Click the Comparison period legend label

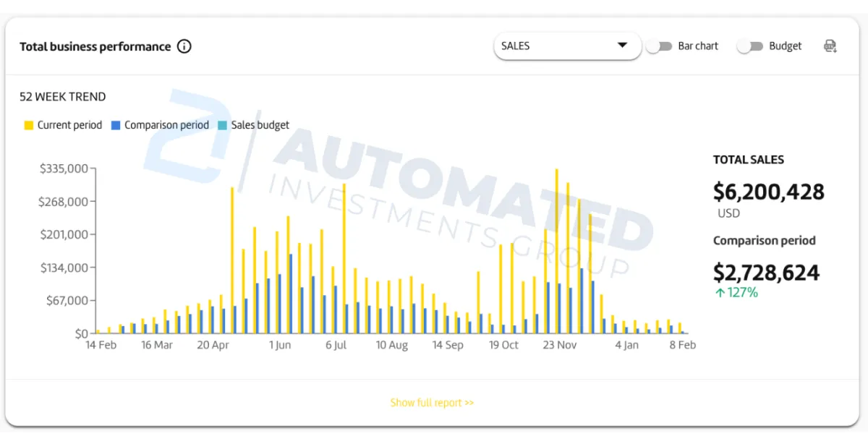coord(166,125)
